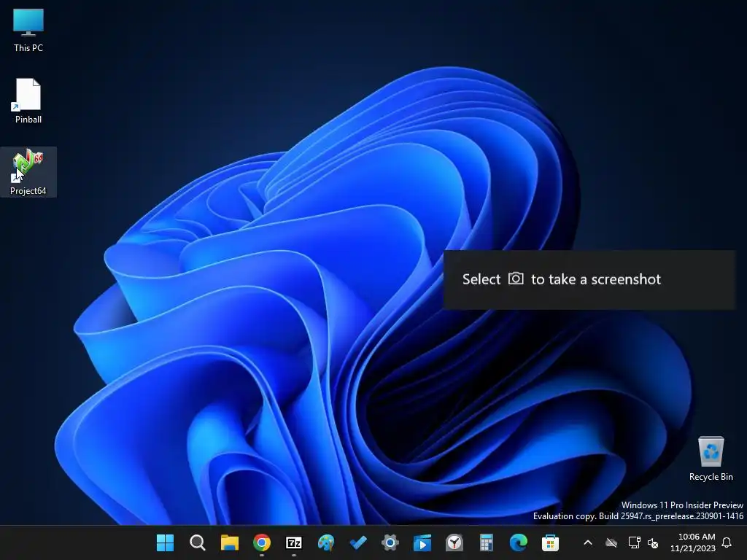Click the OneDrive cloud tray icon
The width and height of the screenshot is (747, 560).
611,542
